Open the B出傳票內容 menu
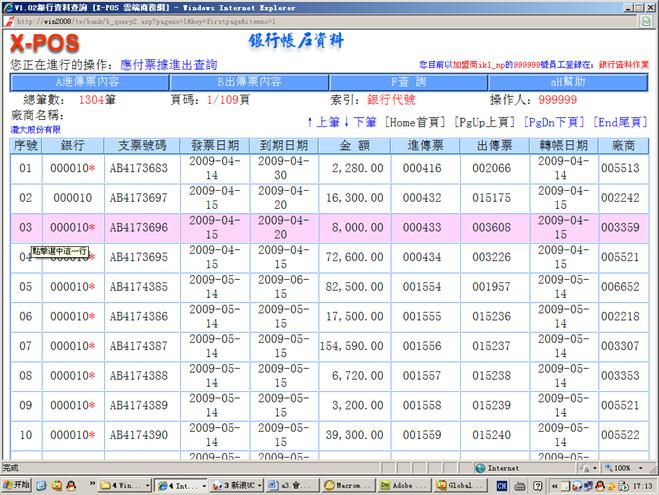Image resolution: width=659 pixels, height=495 pixels. 249,82
